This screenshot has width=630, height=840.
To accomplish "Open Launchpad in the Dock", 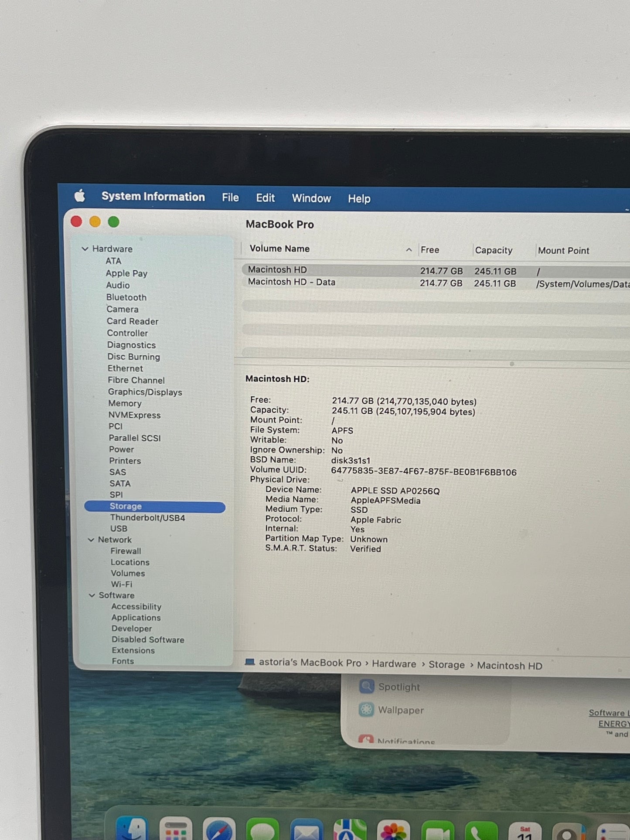I will click(175, 830).
